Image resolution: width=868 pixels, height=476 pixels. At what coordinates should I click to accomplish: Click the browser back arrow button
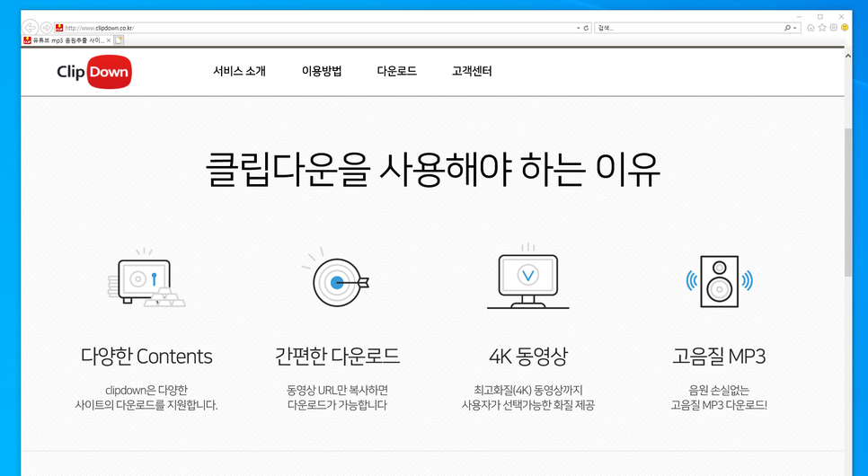[x=31, y=28]
